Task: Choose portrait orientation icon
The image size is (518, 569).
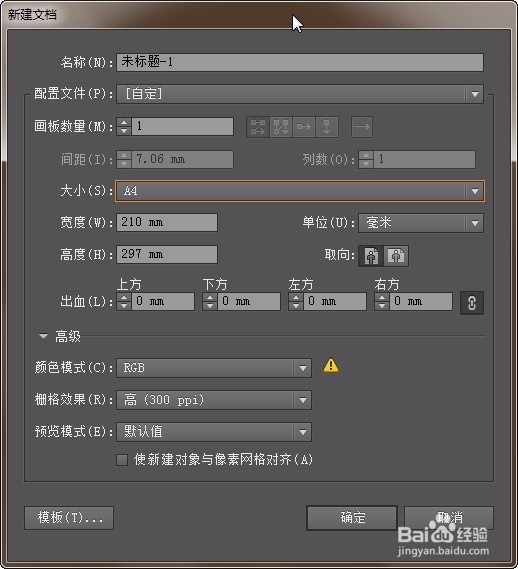Action: (x=371, y=256)
